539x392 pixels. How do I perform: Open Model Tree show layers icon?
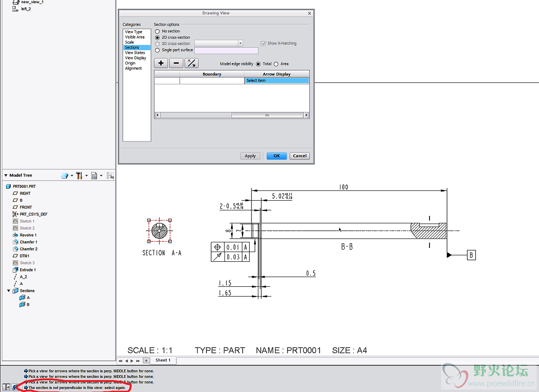(x=64, y=176)
